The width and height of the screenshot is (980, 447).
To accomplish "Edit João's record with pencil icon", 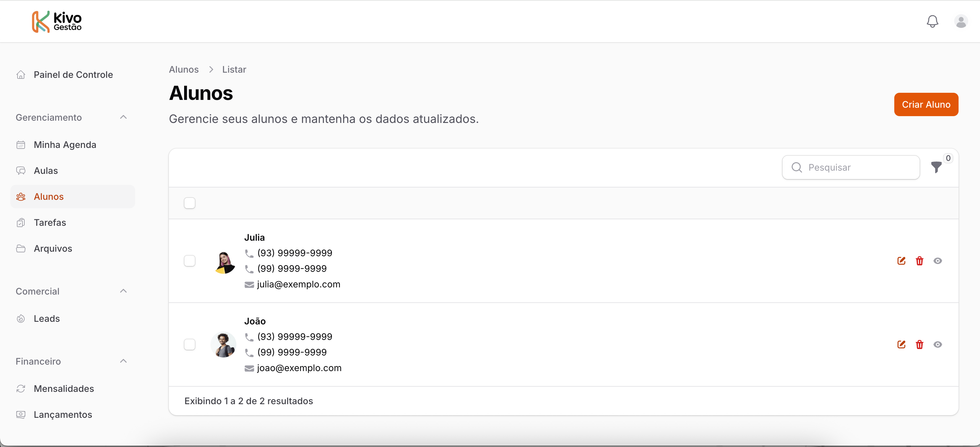I will click(x=901, y=344).
